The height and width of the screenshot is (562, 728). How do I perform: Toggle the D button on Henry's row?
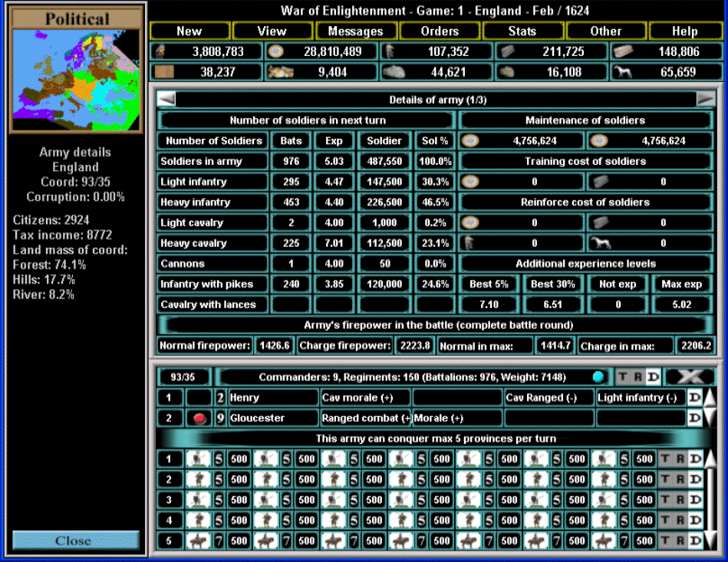[693, 398]
